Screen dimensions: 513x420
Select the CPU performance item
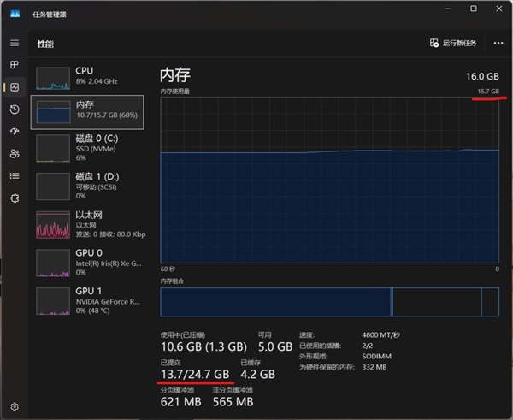pyautogui.click(x=87, y=76)
